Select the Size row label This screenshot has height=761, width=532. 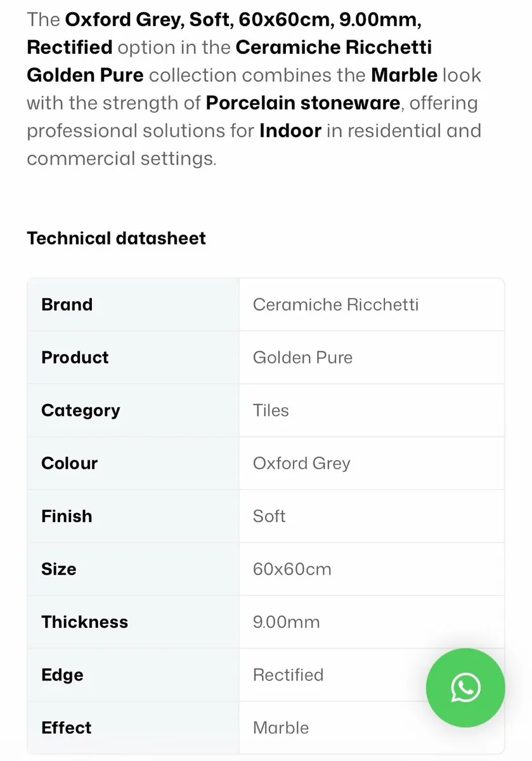point(58,569)
